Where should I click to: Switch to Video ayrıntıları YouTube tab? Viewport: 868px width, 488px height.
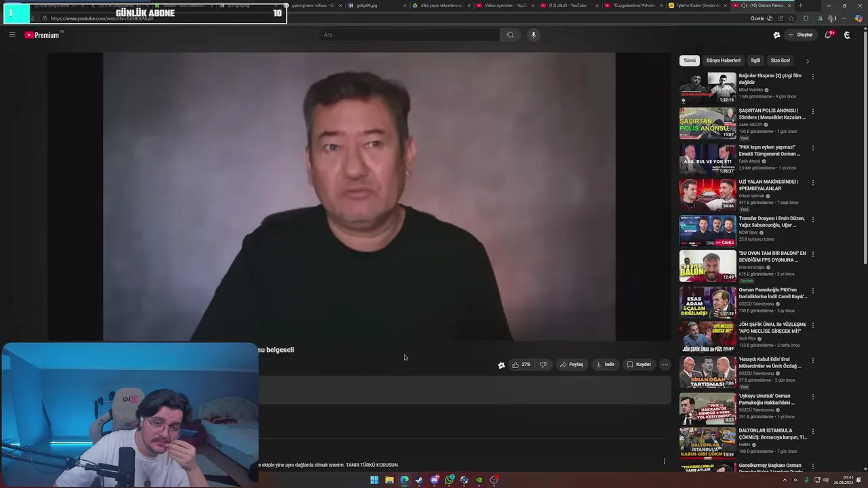(x=505, y=5)
